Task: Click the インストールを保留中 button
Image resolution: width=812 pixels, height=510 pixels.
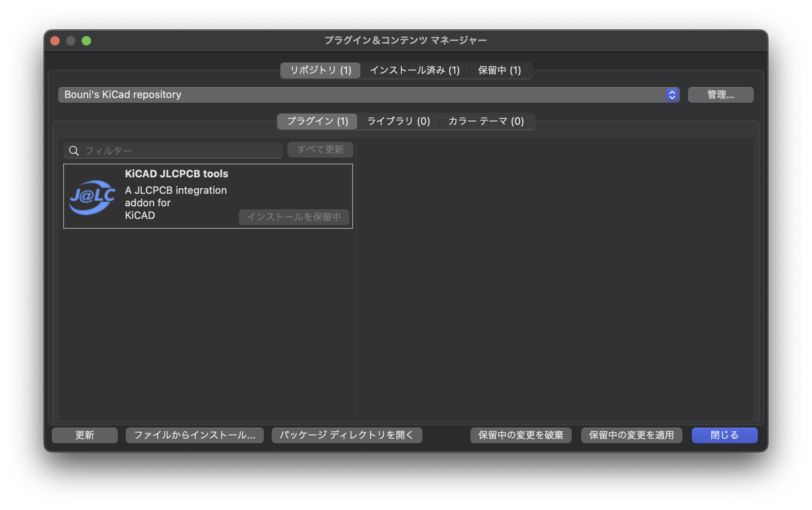Action: [x=294, y=217]
